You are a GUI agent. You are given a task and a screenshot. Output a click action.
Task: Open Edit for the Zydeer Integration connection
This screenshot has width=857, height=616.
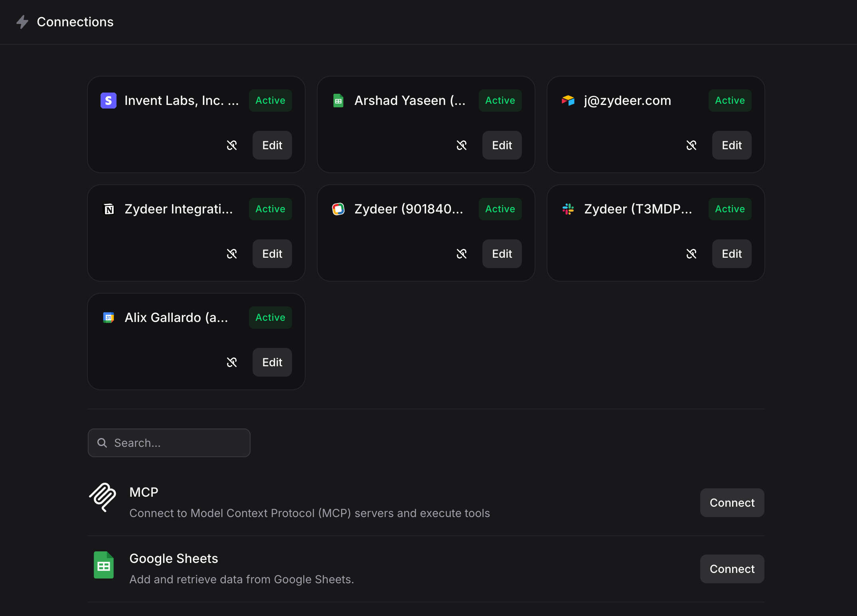(x=272, y=254)
